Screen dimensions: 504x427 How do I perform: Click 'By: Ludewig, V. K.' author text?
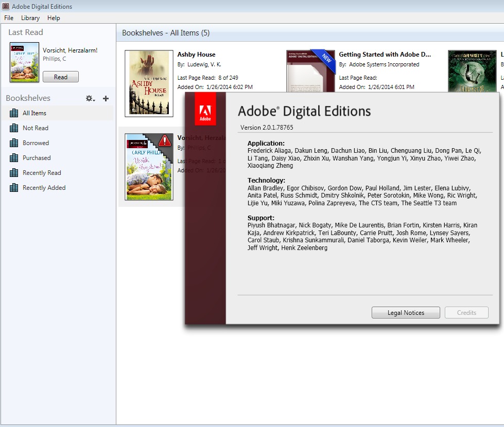point(199,64)
